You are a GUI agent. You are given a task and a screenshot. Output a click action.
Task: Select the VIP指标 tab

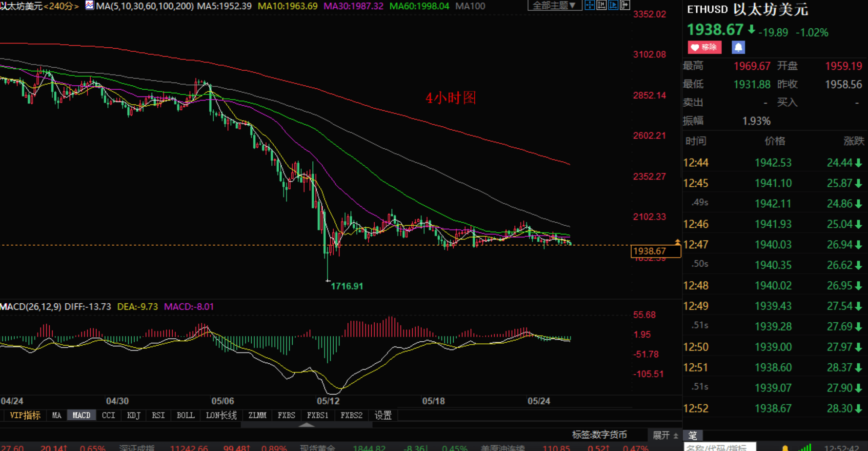[x=25, y=415]
